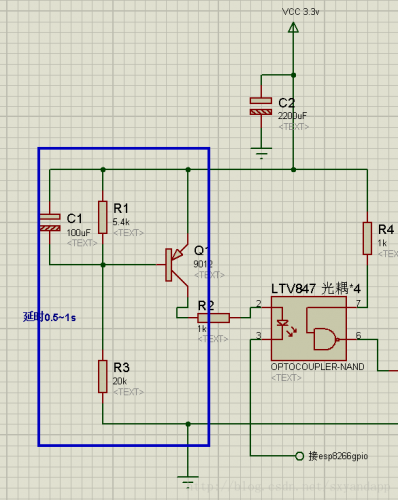Select the blue rectangle border
Viewport: 398px width, 500px height.
click(x=124, y=297)
